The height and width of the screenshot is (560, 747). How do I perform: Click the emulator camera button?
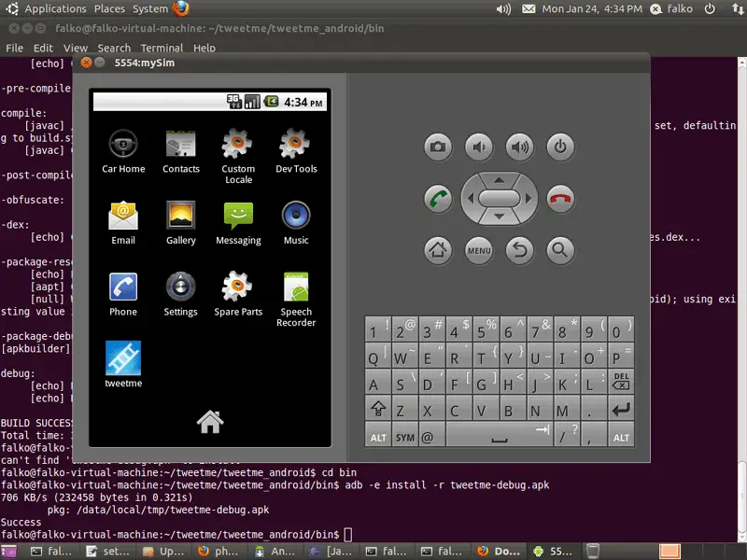pyautogui.click(x=438, y=147)
